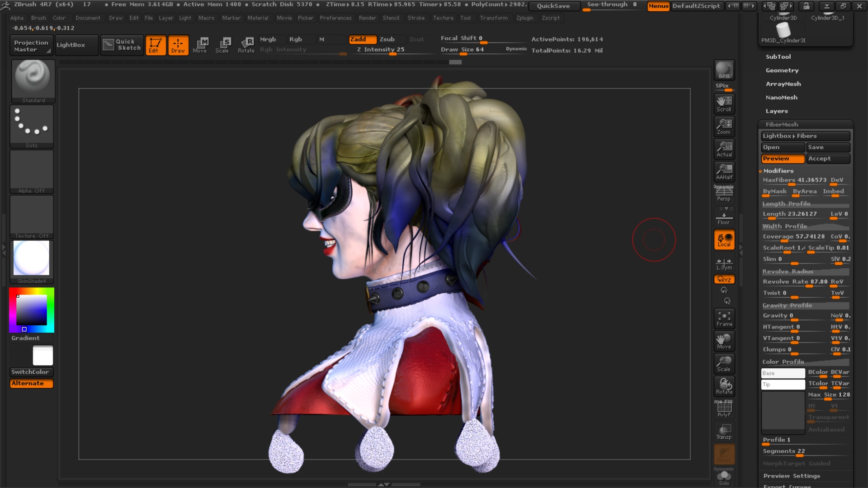This screenshot has height=488, width=868.
Task: Collapse the Modifiers subsection
Action: (x=778, y=171)
